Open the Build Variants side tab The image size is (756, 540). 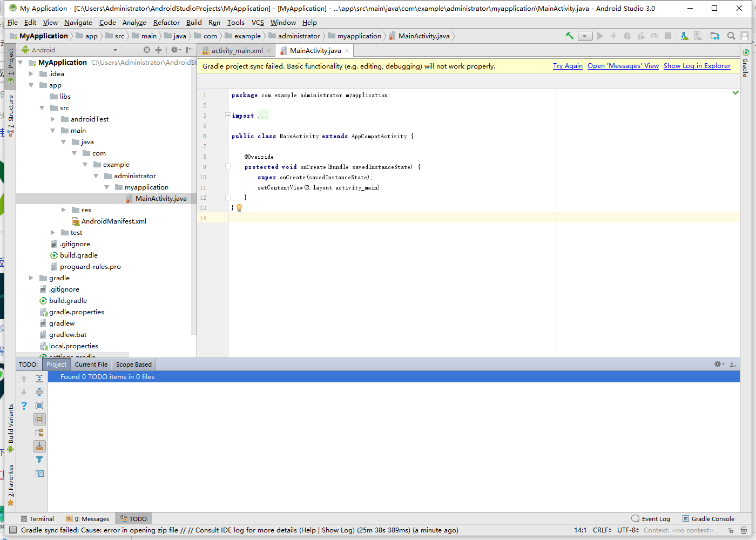tap(11, 428)
